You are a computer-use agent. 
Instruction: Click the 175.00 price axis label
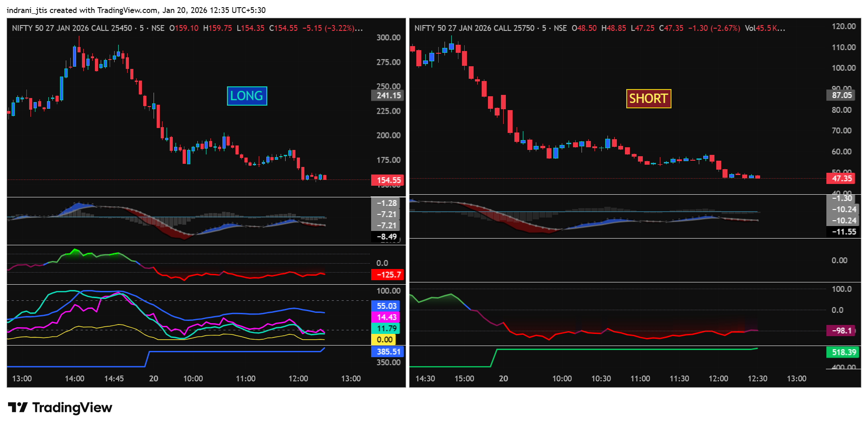pyautogui.click(x=389, y=160)
